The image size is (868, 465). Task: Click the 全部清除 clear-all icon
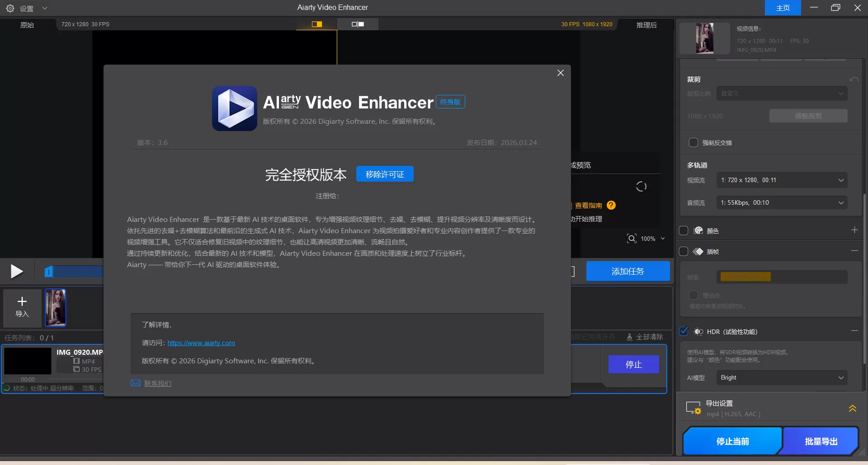[629, 337]
